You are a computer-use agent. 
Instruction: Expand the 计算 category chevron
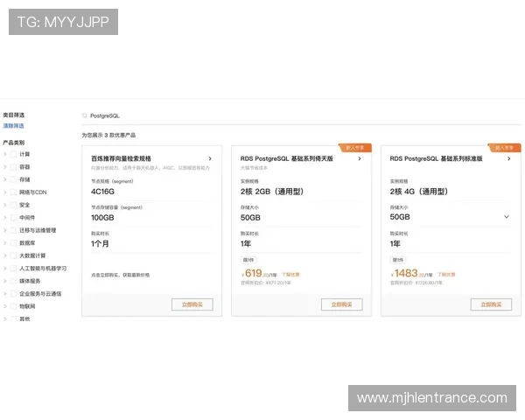click(4, 154)
